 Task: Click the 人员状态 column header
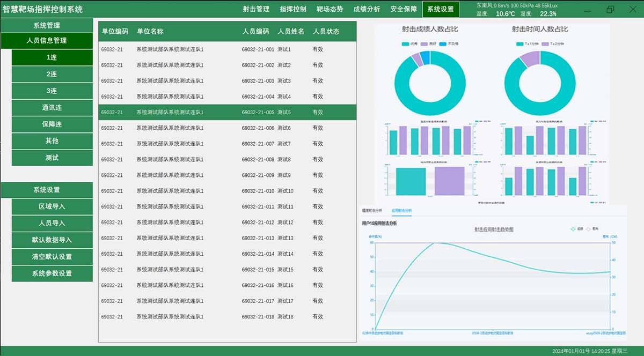pyautogui.click(x=326, y=32)
